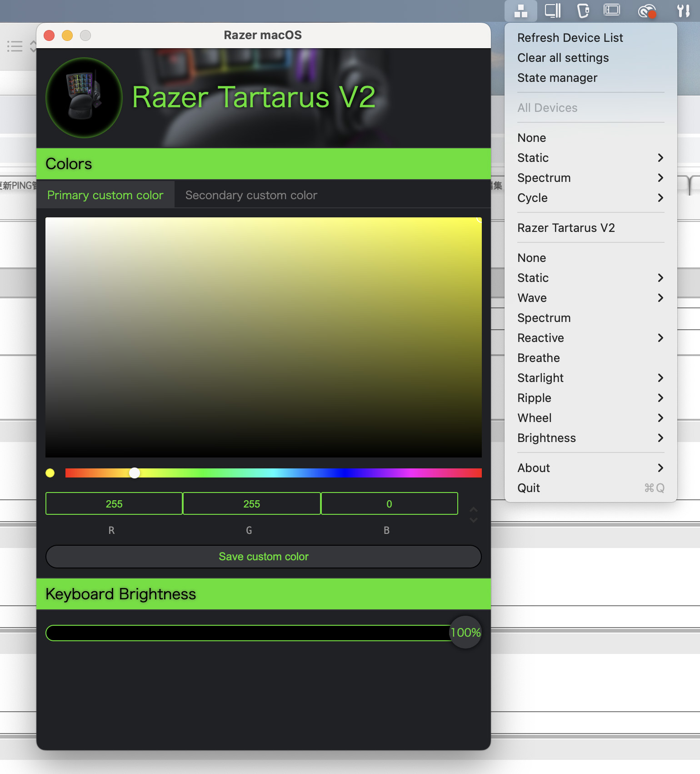Select the Breathe effect
The width and height of the screenshot is (700, 774).
[591, 358]
